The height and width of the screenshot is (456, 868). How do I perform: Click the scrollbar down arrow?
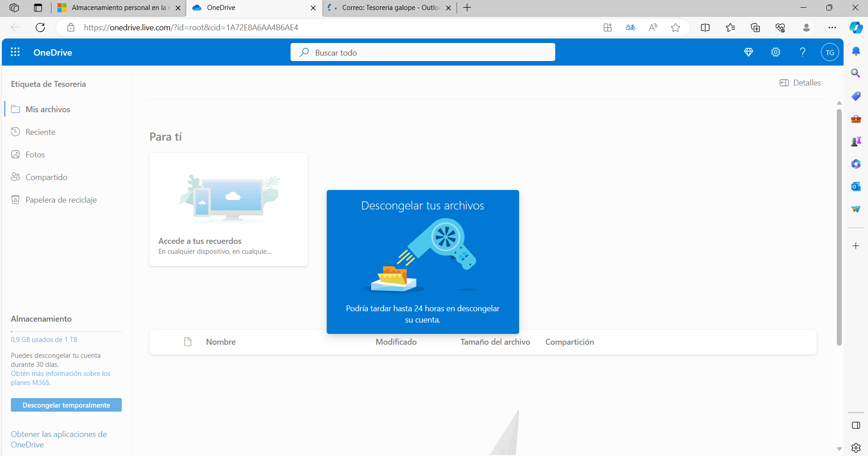pyautogui.click(x=839, y=449)
